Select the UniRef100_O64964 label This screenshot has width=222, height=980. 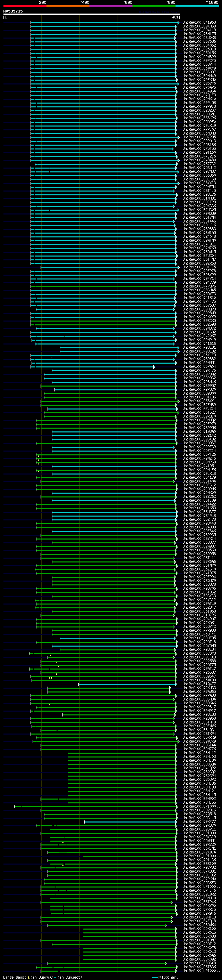(199, 91)
